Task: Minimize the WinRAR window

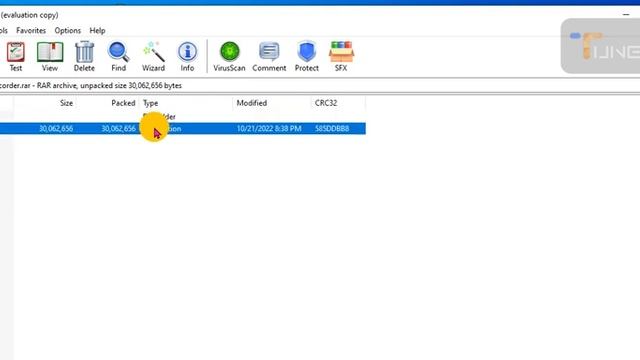Action: pyautogui.click(x=626, y=15)
